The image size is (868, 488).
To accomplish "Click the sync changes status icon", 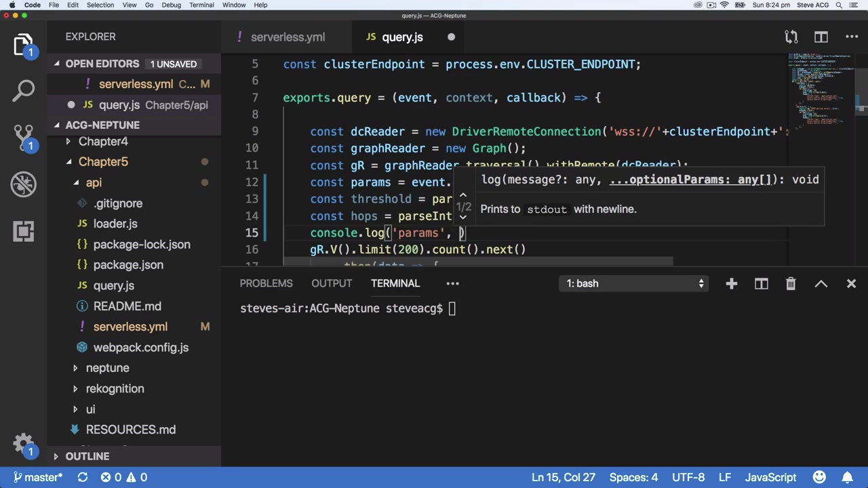I will (x=82, y=477).
